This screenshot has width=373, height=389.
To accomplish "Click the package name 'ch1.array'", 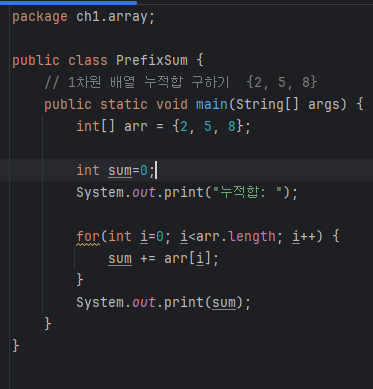I will coord(112,17).
